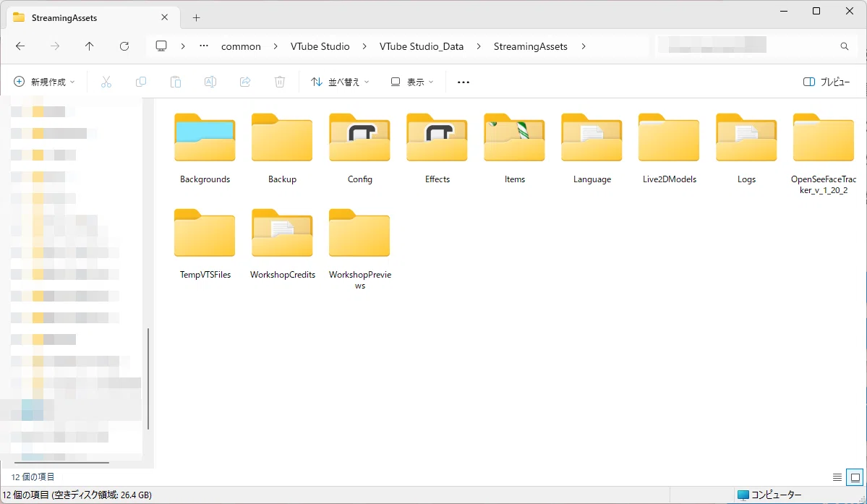Switch to details list view in status bar
Screen dimensions: 867x504
pyautogui.click(x=837, y=477)
